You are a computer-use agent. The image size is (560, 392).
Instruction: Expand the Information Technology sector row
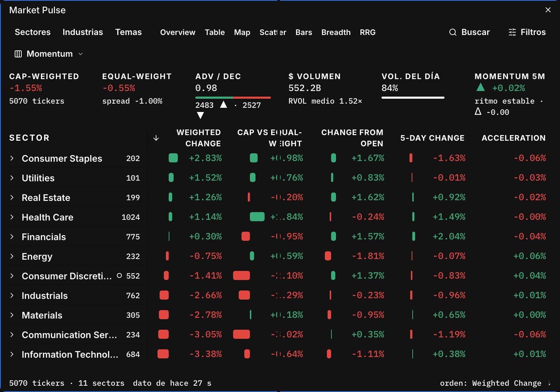[x=12, y=354]
